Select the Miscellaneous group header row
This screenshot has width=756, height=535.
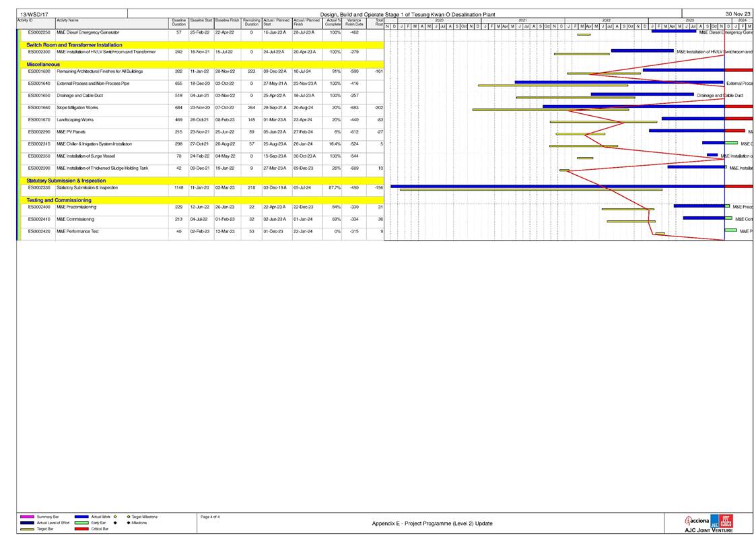coord(44,64)
